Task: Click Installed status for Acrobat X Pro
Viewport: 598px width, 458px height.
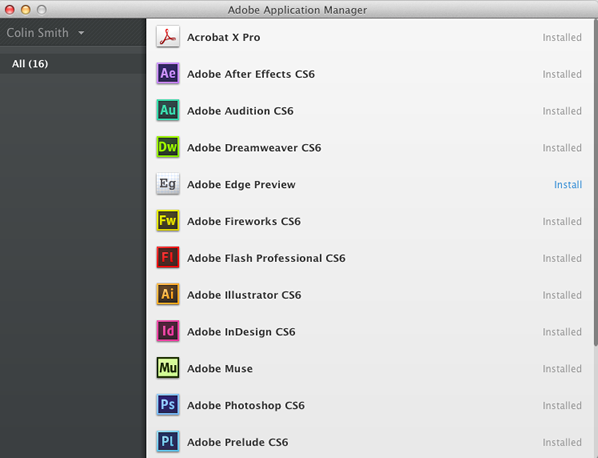Action: coord(562,37)
